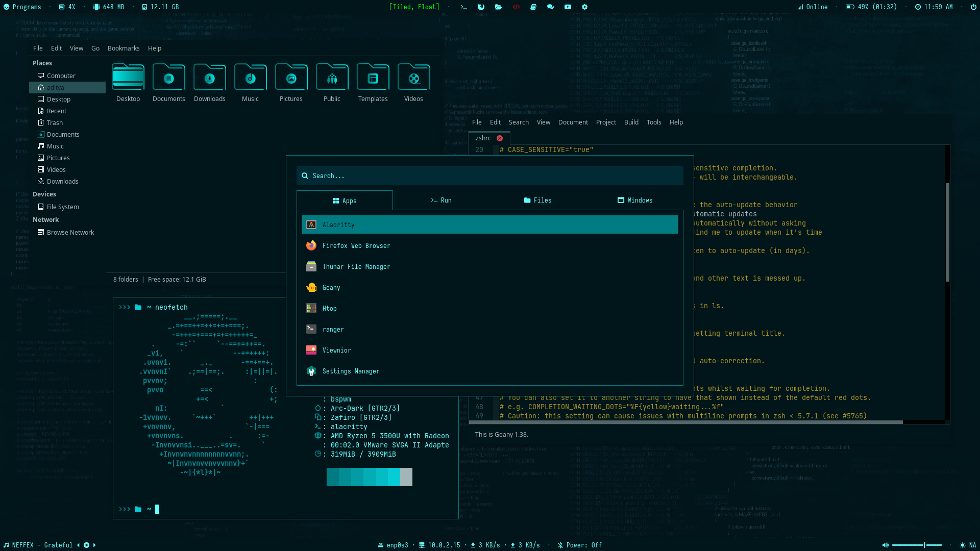Open the Bookmarks menu in Thunar
Viewport: 980px width, 551px height.
pyautogui.click(x=124, y=48)
